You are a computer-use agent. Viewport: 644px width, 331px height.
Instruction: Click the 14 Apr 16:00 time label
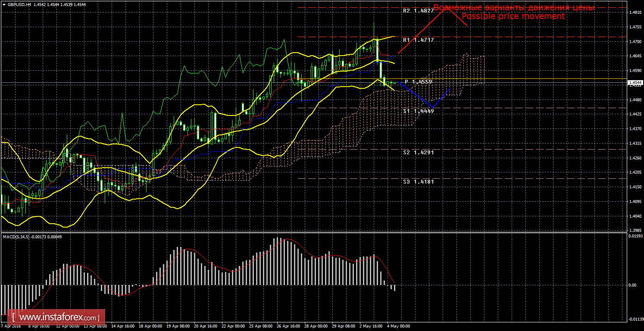coord(122,326)
